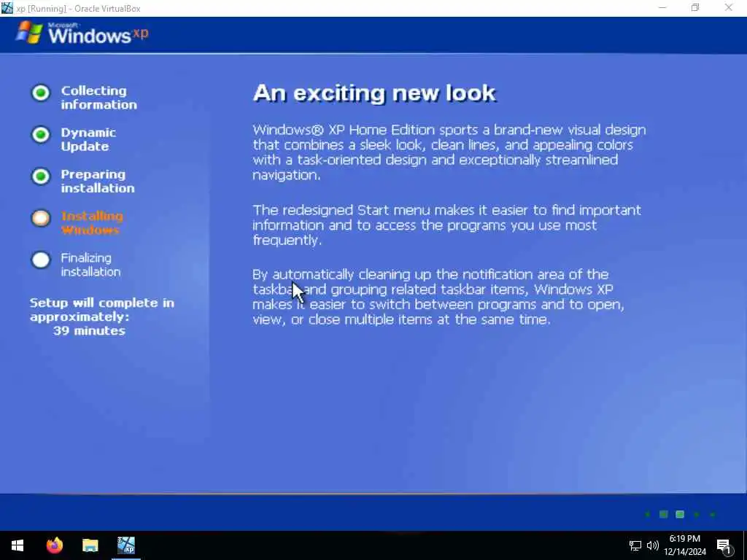Minimize the VirtualBox window
This screenshot has width=747, height=560.
click(662, 7)
